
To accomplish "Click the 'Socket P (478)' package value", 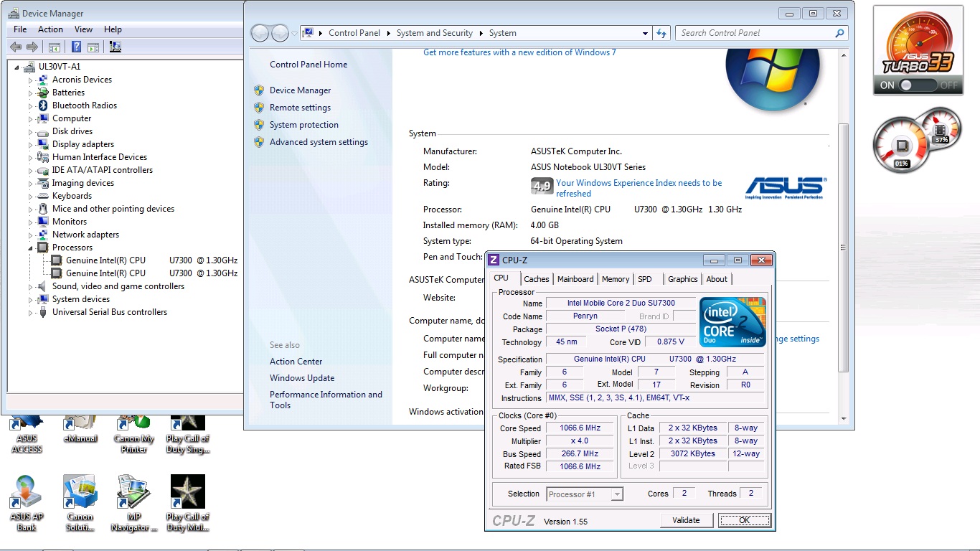I will point(621,329).
